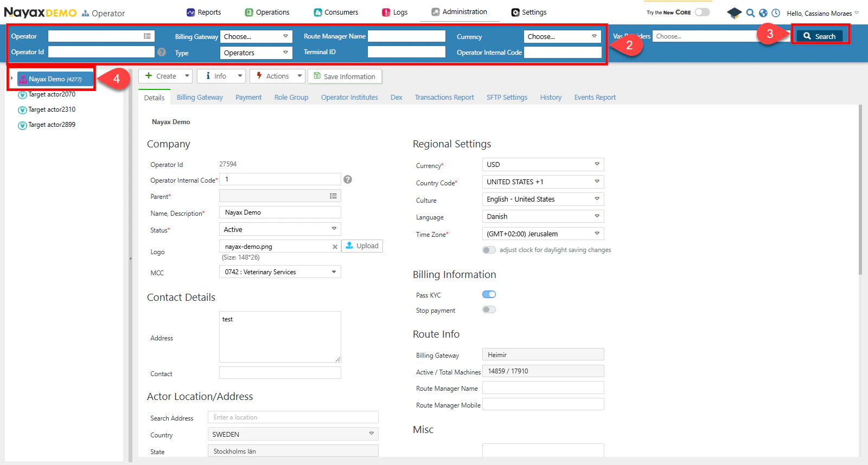
Task: Open the Actions dropdown button
Action: pos(277,76)
